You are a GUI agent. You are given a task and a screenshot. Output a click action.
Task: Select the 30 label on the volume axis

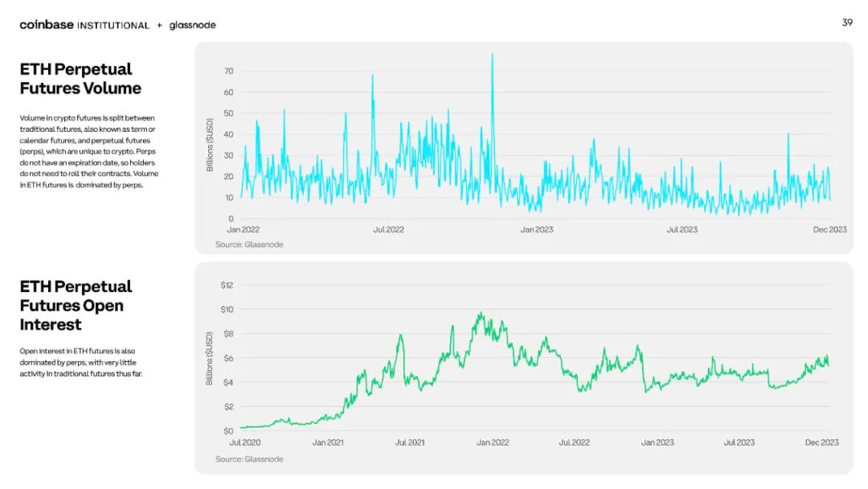(x=228, y=155)
